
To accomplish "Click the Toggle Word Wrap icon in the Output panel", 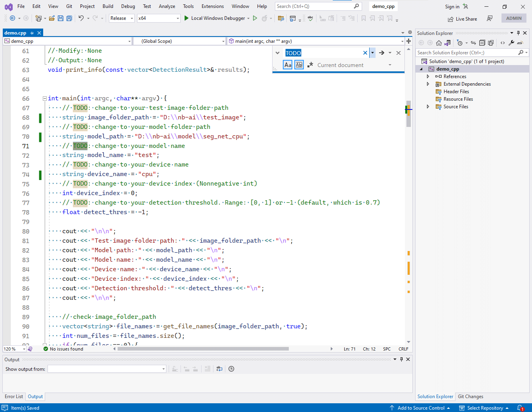I will pyautogui.click(x=219, y=369).
